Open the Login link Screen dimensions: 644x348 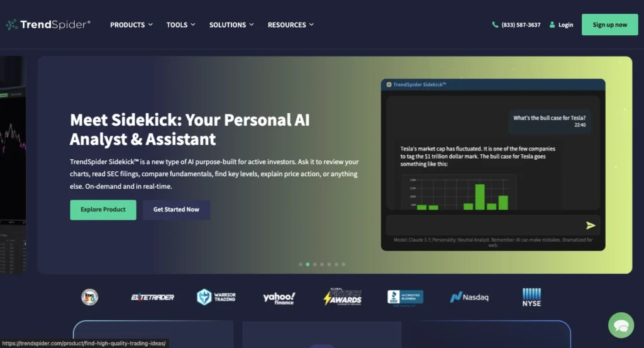tap(565, 25)
